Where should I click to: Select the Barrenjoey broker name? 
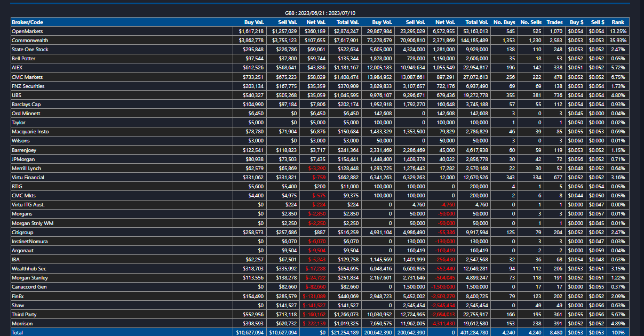click(25, 150)
